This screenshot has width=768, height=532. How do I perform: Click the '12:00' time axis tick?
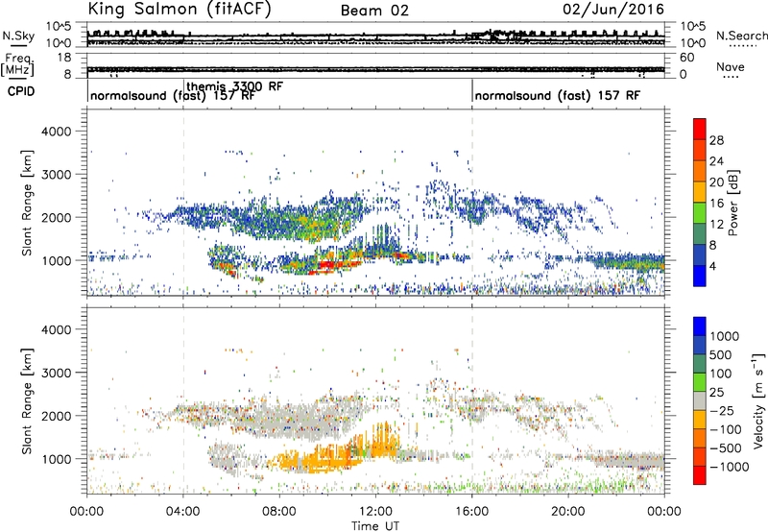(x=375, y=512)
